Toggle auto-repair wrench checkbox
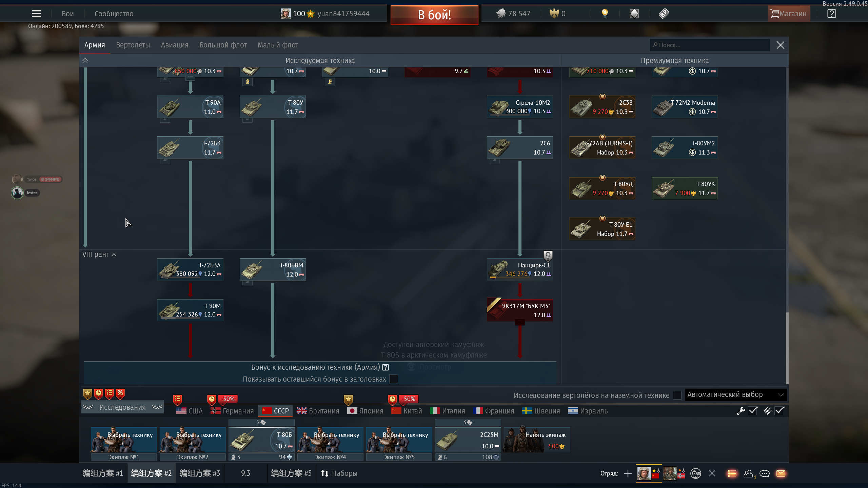The height and width of the screenshot is (488, 868). click(x=753, y=411)
